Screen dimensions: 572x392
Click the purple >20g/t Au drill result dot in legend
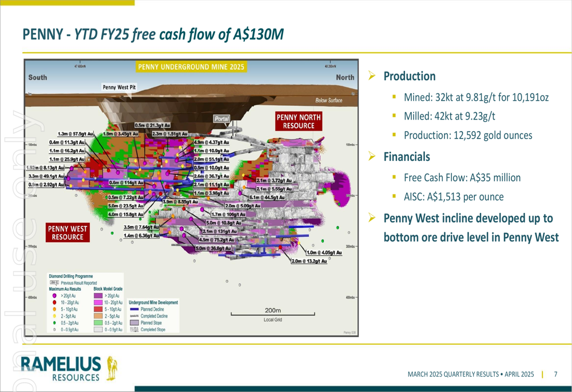coord(54,296)
